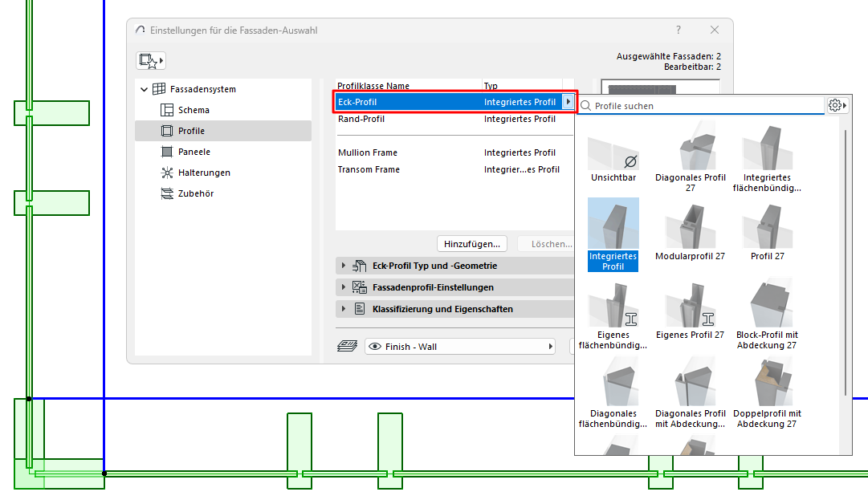Collapse the Fassadensystem tree node
868x504 pixels.
pos(144,89)
